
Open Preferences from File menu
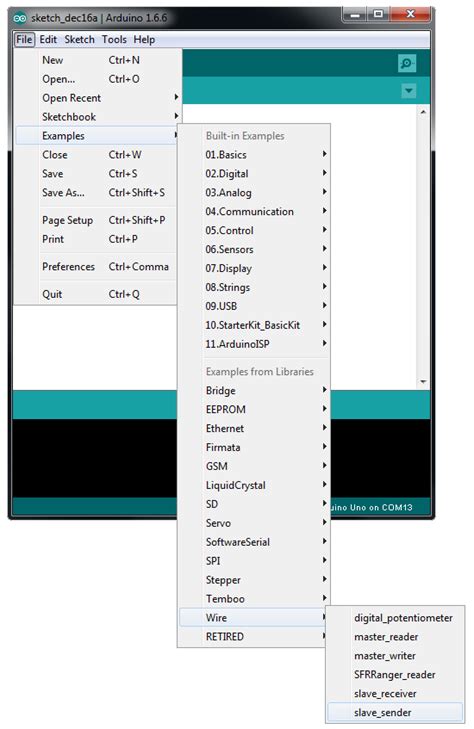97,266
